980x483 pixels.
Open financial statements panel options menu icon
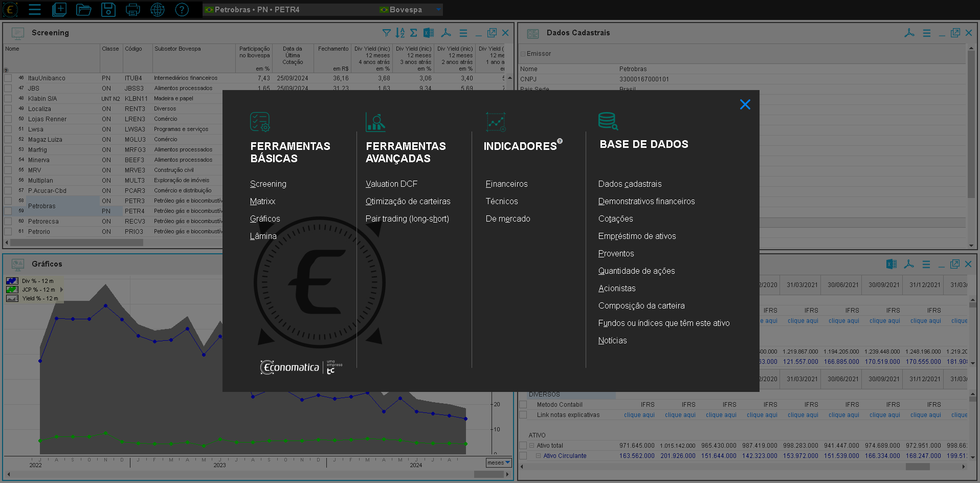pos(926,264)
